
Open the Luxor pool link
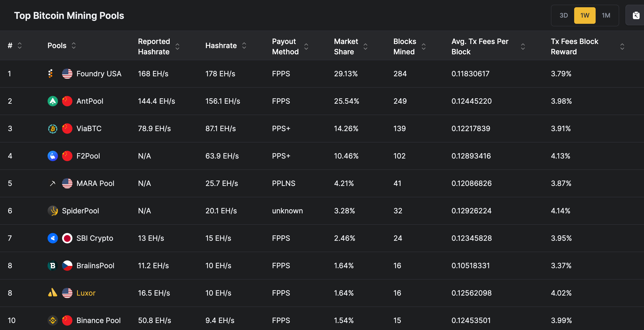pos(86,293)
